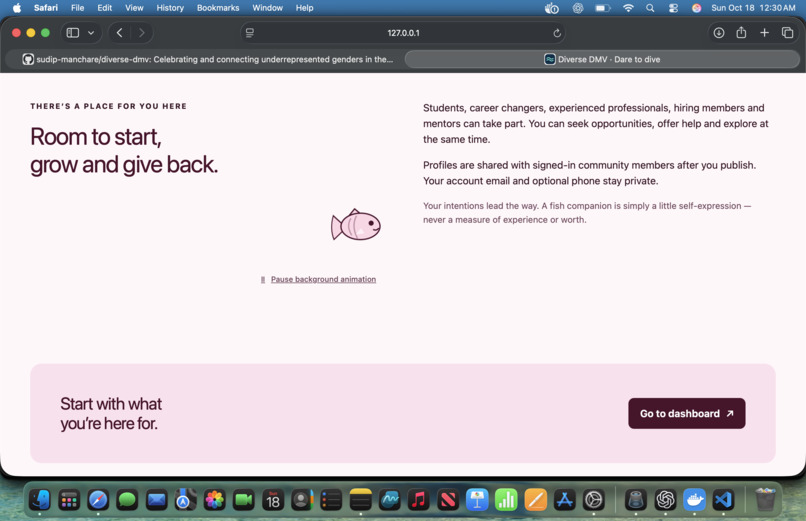Open Music from the Dock

coord(418,499)
